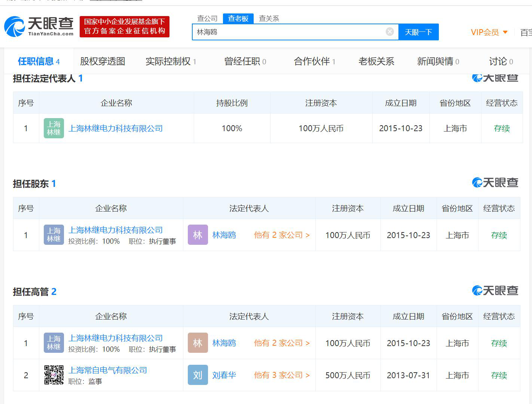Click the TianYanCha logo in header

pyautogui.click(x=39, y=27)
